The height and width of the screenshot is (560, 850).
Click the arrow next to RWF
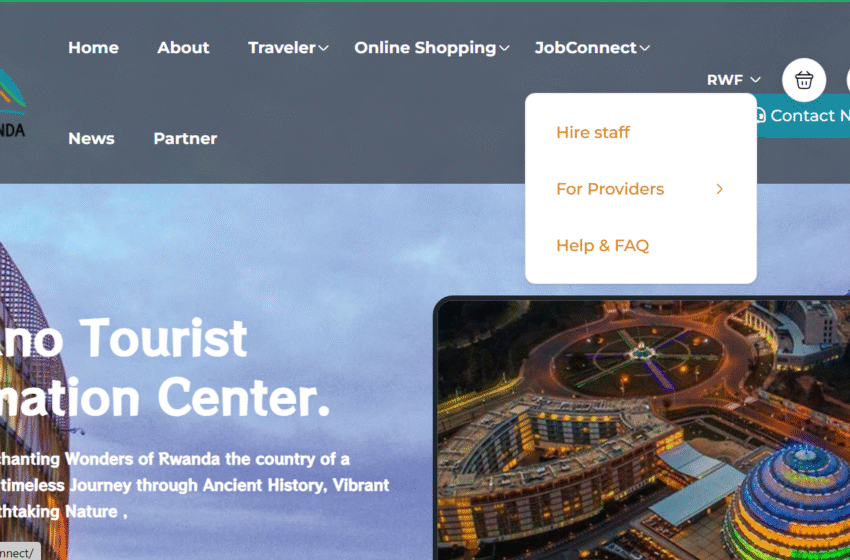pos(755,80)
